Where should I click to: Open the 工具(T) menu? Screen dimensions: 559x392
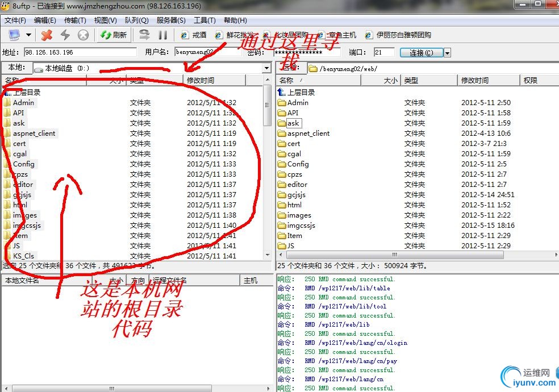(205, 20)
